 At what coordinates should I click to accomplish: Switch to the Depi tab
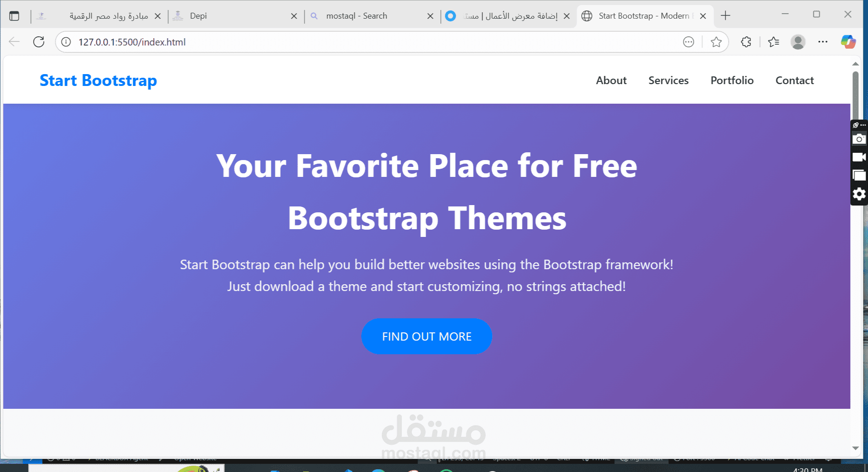[235, 16]
